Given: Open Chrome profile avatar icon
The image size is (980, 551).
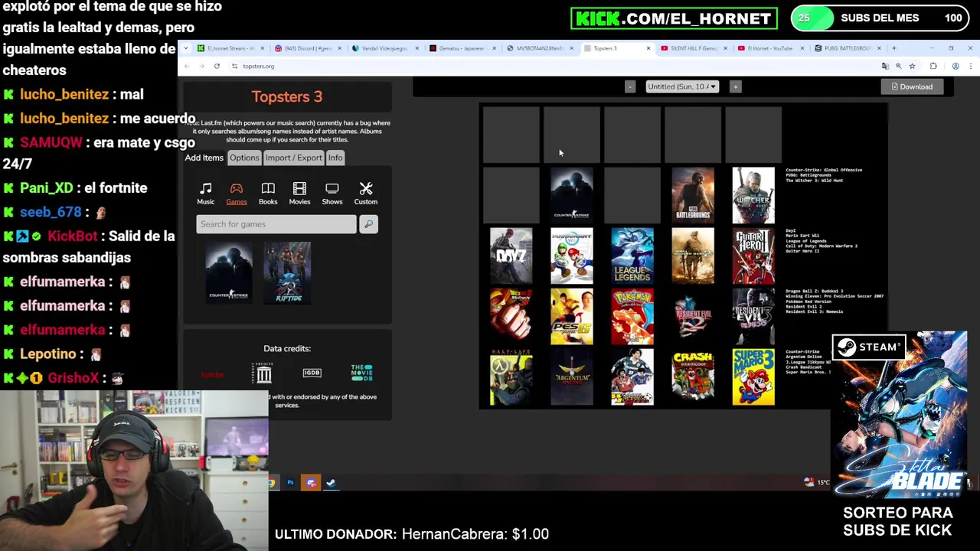Looking at the screenshot, I should [x=955, y=66].
